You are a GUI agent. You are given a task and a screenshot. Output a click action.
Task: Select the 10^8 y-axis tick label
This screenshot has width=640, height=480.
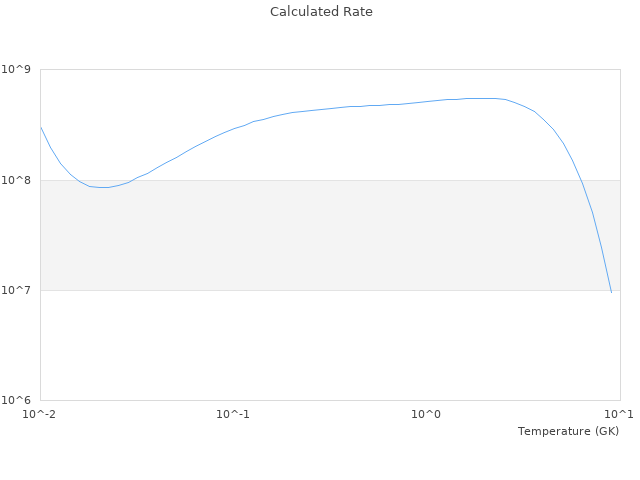point(18,180)
